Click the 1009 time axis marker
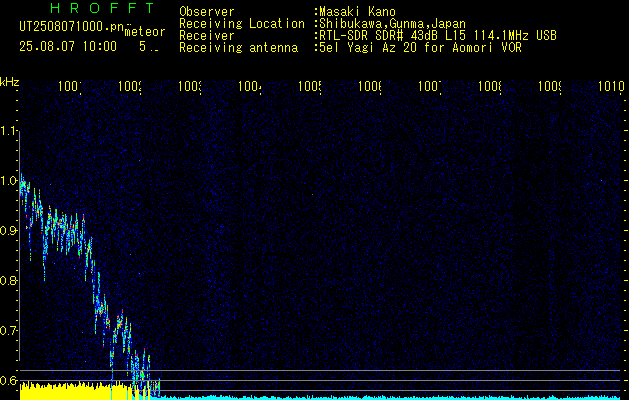 point(550,86)
